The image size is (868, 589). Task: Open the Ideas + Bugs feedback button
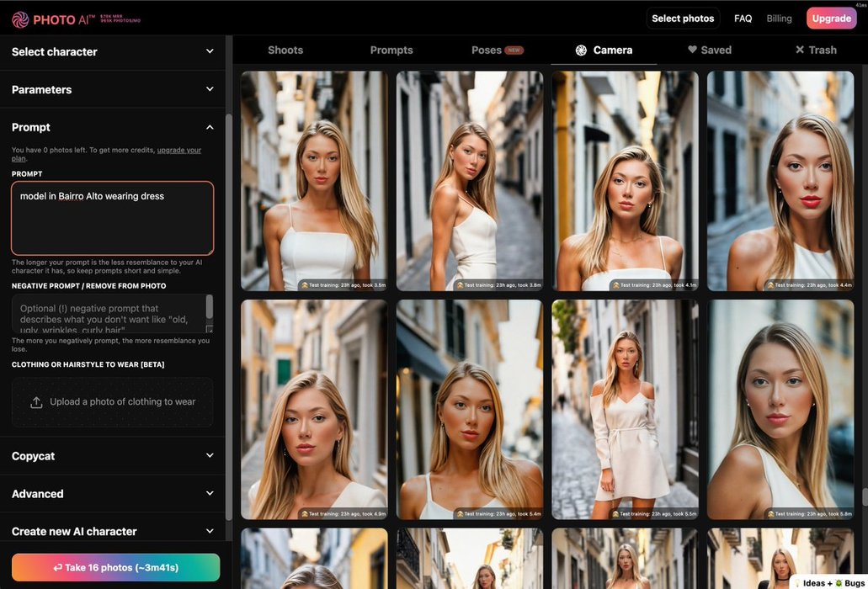[828, 583]
